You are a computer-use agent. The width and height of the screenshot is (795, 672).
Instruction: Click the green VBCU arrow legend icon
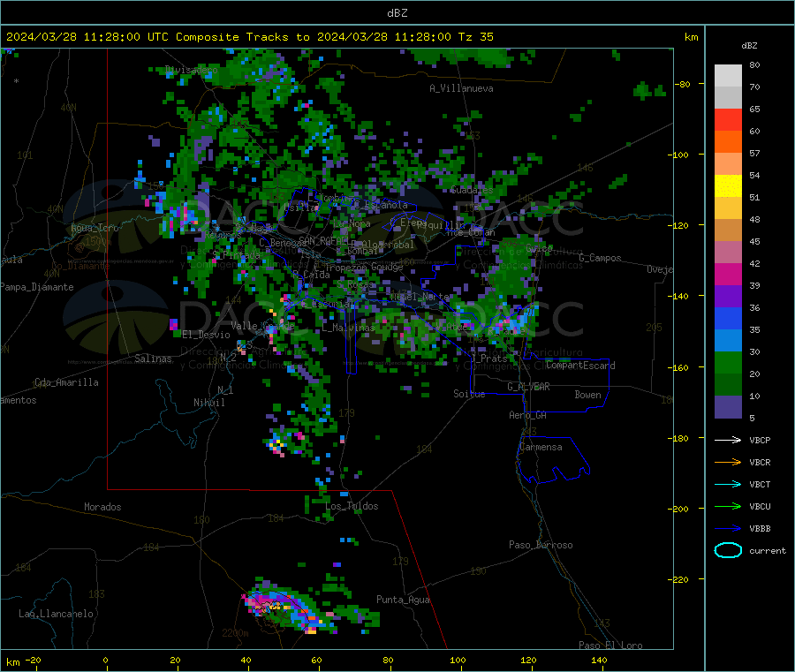pos(728,506)
